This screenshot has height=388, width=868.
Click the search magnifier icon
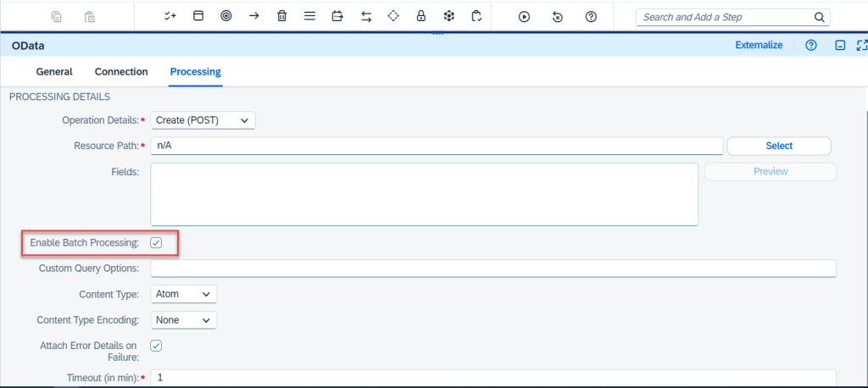(x=819, y=17)
